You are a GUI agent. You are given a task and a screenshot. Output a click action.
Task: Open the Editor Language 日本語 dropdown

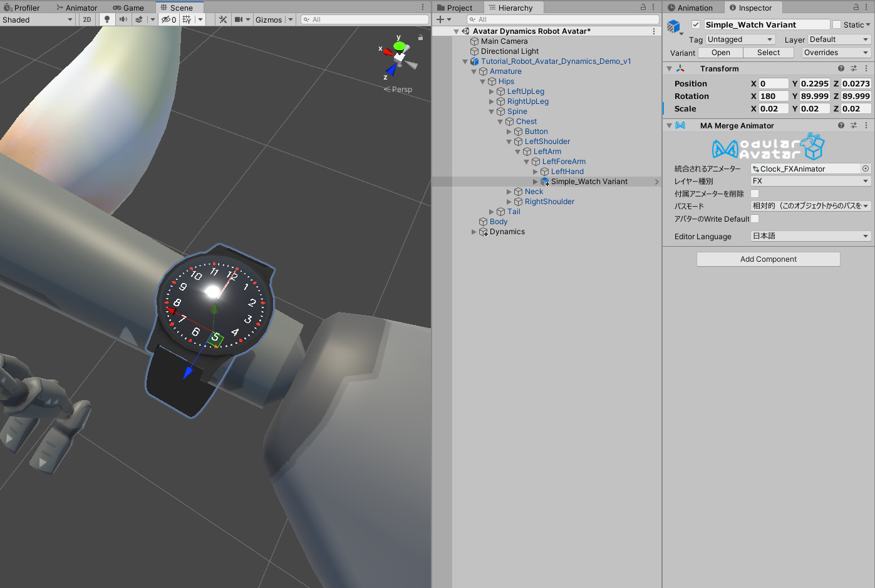810,236
